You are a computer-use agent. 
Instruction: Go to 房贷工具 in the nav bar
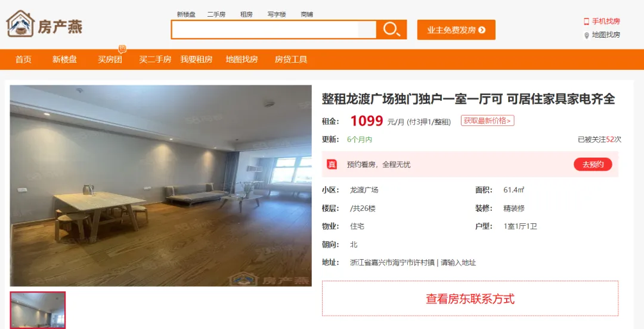291,60
